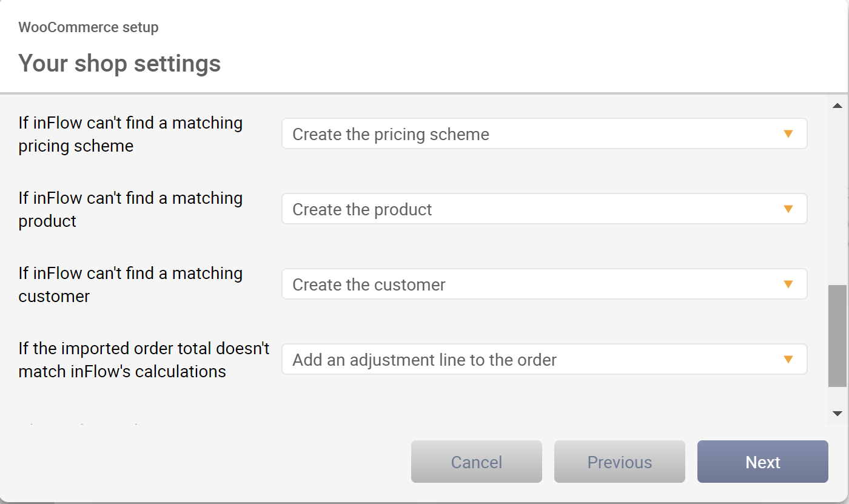Click the "imported order total doesn't match" label
The height and width of the screenshot is (504, 849).
click(144, 360)
